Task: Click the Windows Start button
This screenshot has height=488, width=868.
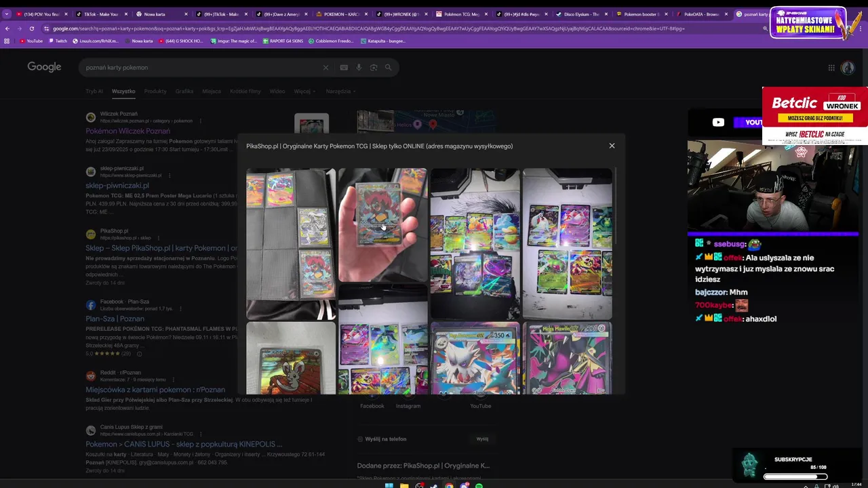Action: [389, 485]
